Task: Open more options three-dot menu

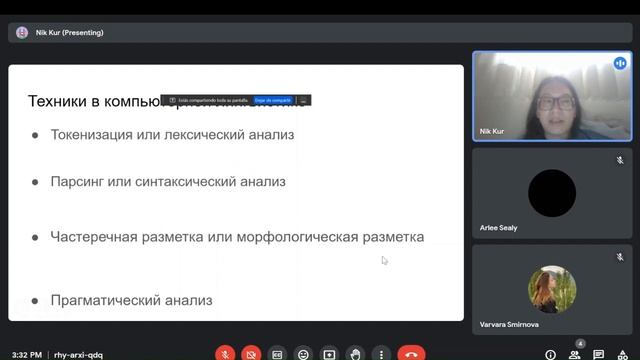Action: (381, 354)
